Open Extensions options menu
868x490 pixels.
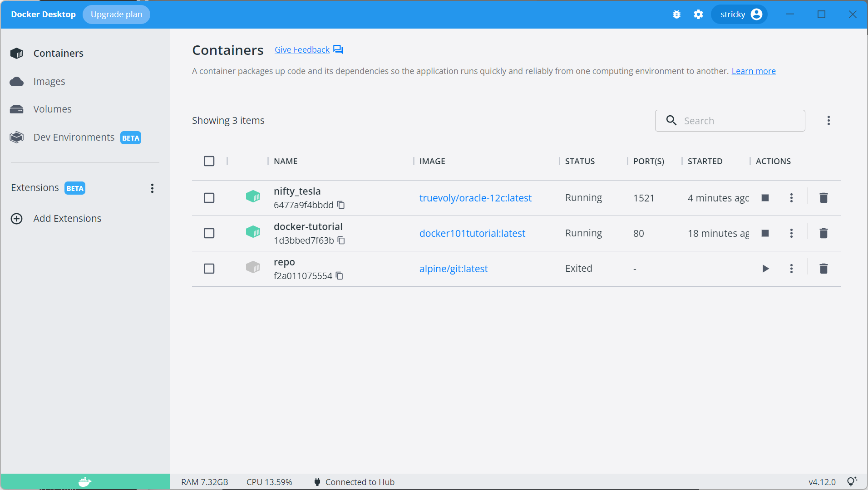coord(152,188)
